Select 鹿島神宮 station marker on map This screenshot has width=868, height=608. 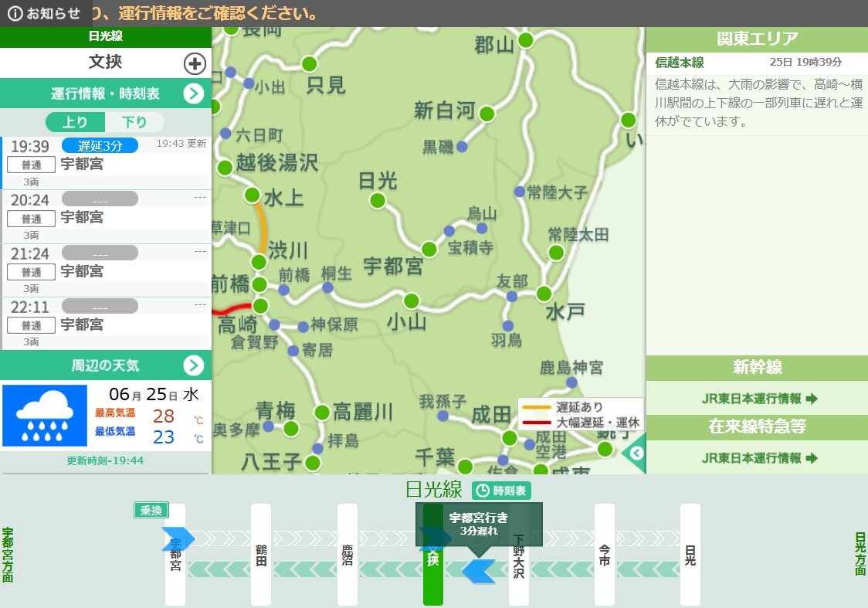coord(571,382)
